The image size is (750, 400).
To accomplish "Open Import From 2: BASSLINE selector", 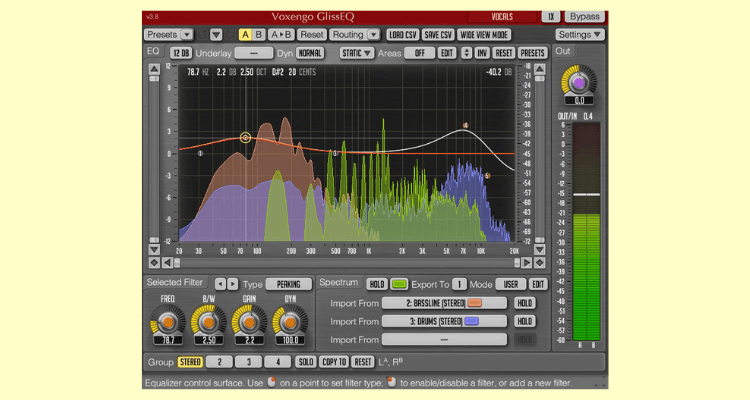I will [444, 303].
